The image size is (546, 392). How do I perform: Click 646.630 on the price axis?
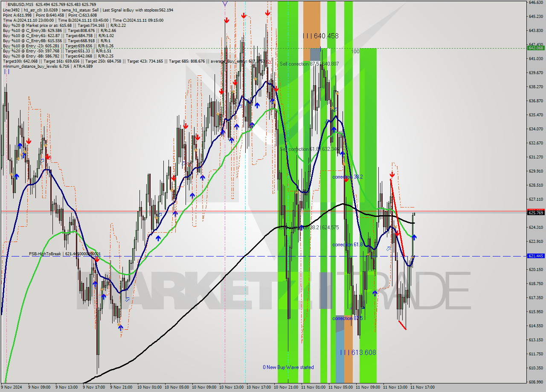[536, 2]
